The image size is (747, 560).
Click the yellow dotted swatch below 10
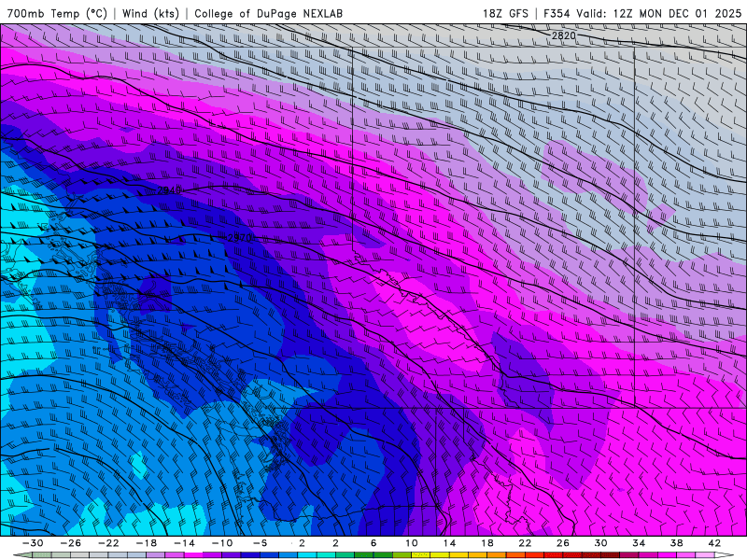421,555
